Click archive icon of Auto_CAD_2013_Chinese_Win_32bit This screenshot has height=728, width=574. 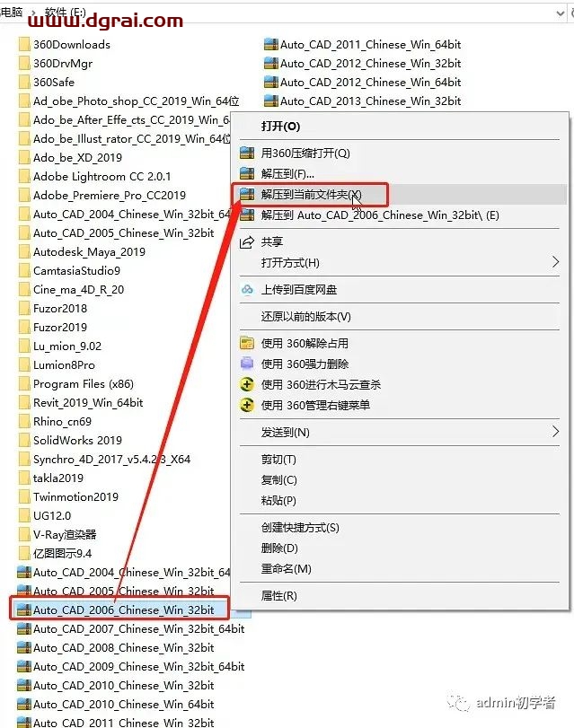point(270,101)
